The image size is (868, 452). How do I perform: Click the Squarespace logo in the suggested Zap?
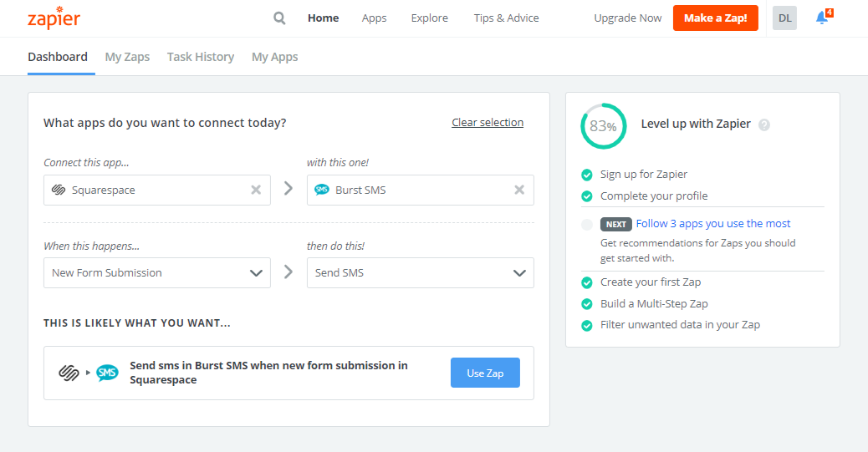pos(69,373)
